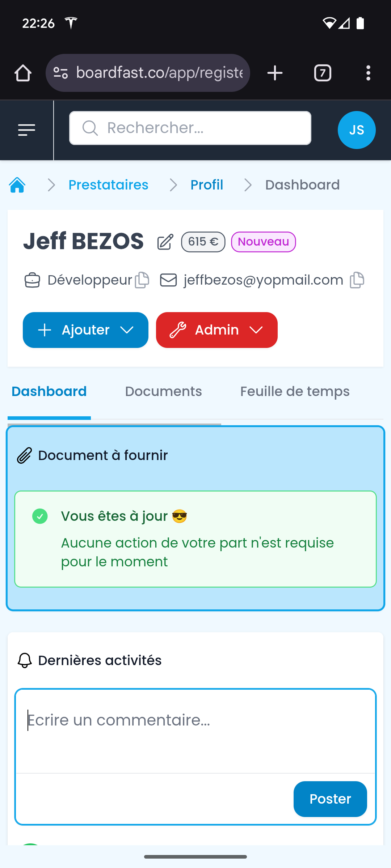Open browser tab switcher showing 7

pyautogui.click(x=323, y=73)
